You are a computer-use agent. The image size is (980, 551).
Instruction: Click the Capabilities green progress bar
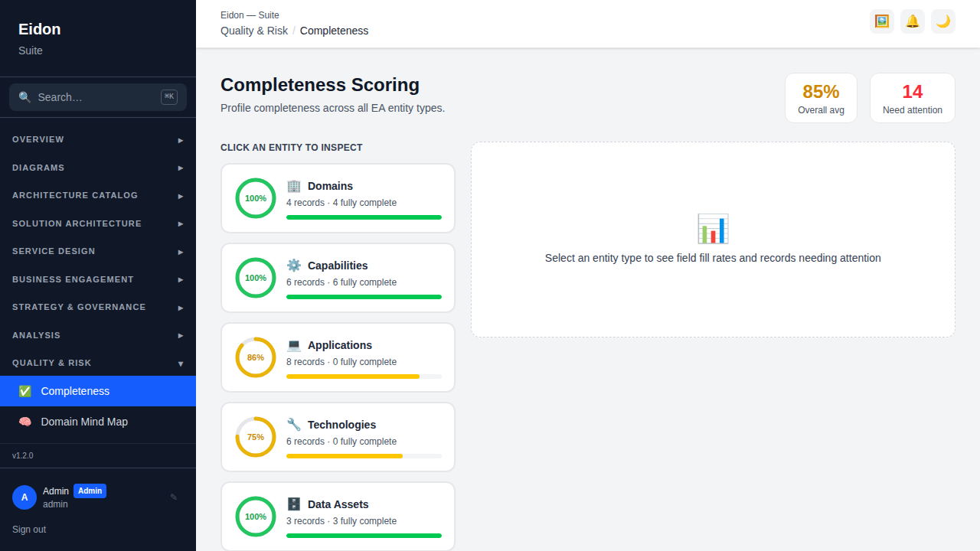[364, 297]
